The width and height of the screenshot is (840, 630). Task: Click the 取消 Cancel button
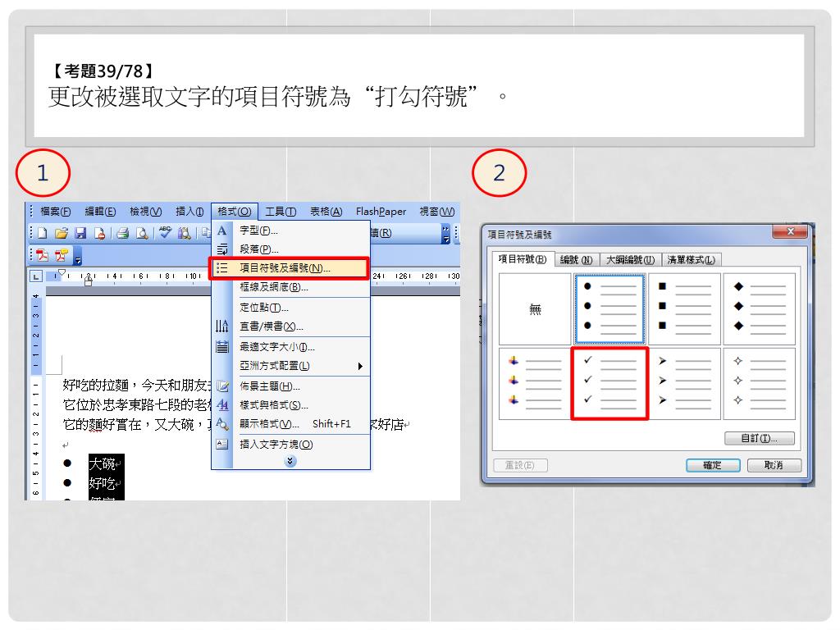pos(774,465)
